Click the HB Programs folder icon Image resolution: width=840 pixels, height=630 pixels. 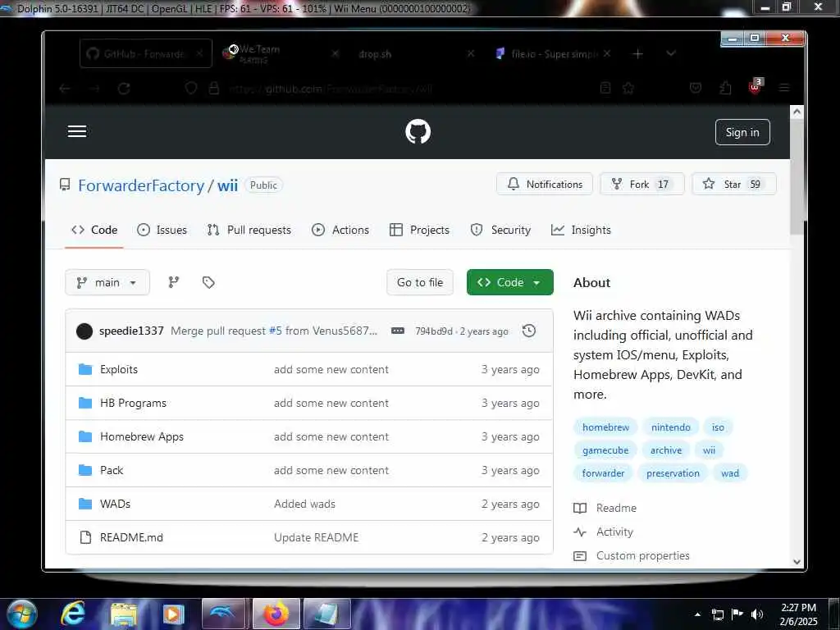point(85,403)
